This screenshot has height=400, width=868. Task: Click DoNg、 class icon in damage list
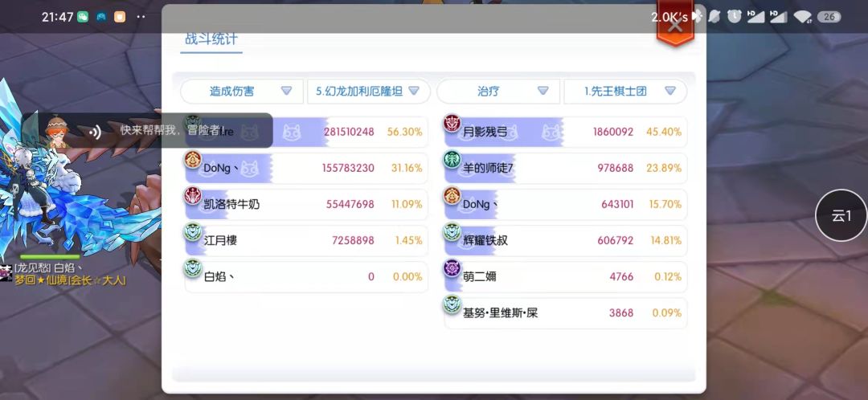193,159
